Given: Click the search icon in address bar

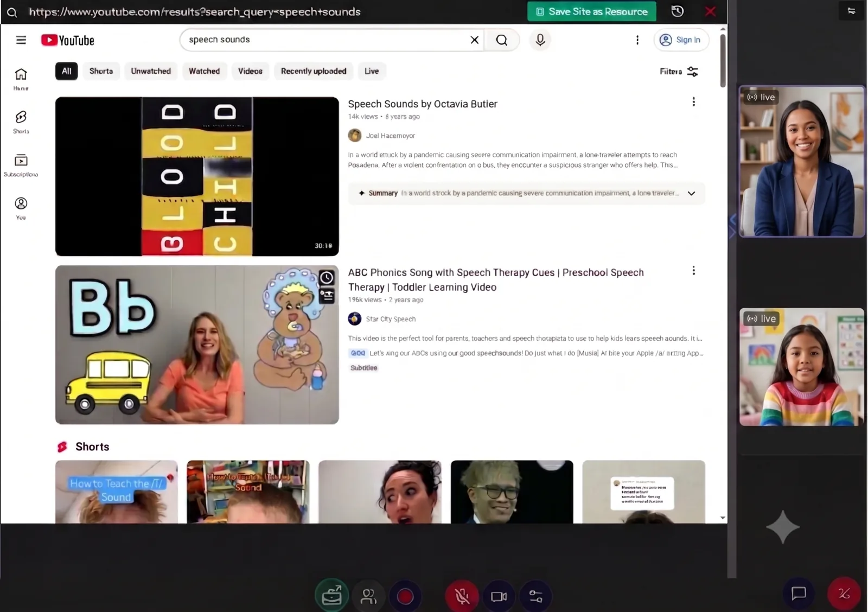Looking at the screenshot, I should (x=12, y=12).
